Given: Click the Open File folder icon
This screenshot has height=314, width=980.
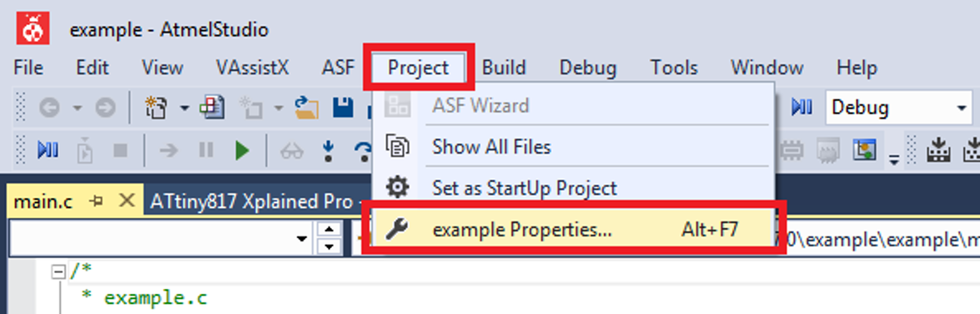Looking at the screenshot, I should click(x=306, y=109).
